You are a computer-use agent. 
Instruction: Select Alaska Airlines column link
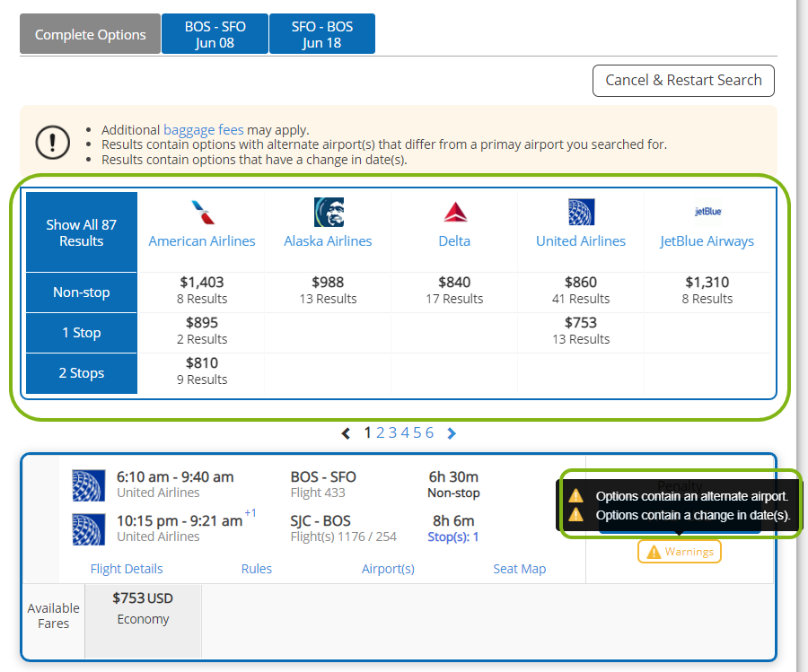328,241
